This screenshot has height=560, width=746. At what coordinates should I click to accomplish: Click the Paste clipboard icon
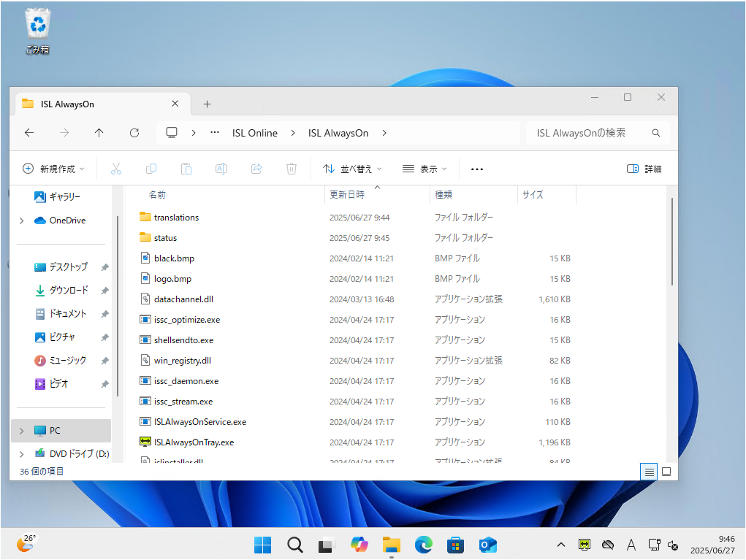pos(186,169)
